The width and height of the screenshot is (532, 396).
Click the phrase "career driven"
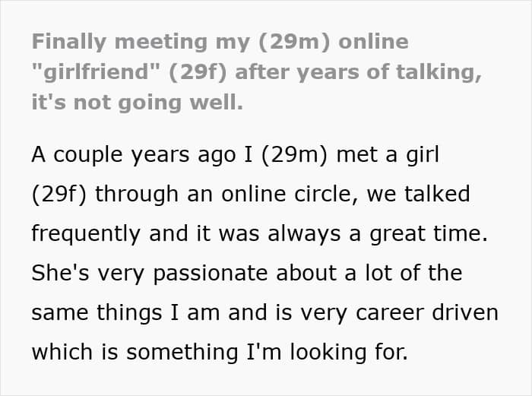coord(427,312)
